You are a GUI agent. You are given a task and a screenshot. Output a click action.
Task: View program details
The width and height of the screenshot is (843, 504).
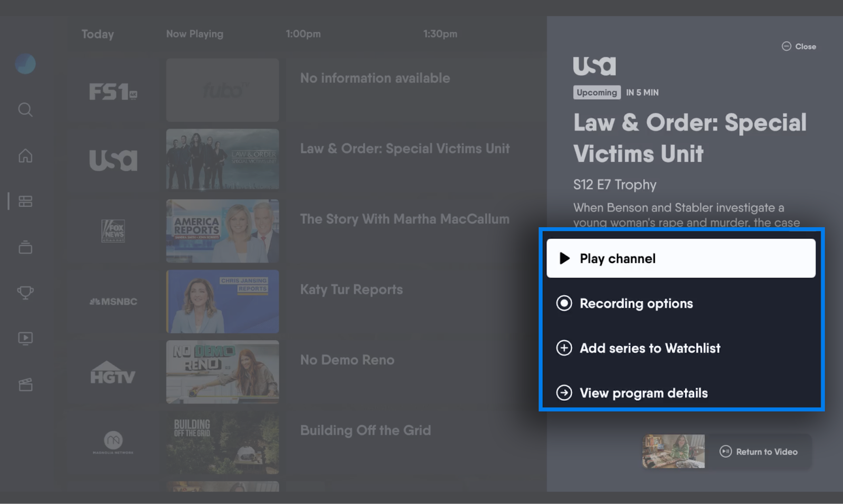[643, 393]
